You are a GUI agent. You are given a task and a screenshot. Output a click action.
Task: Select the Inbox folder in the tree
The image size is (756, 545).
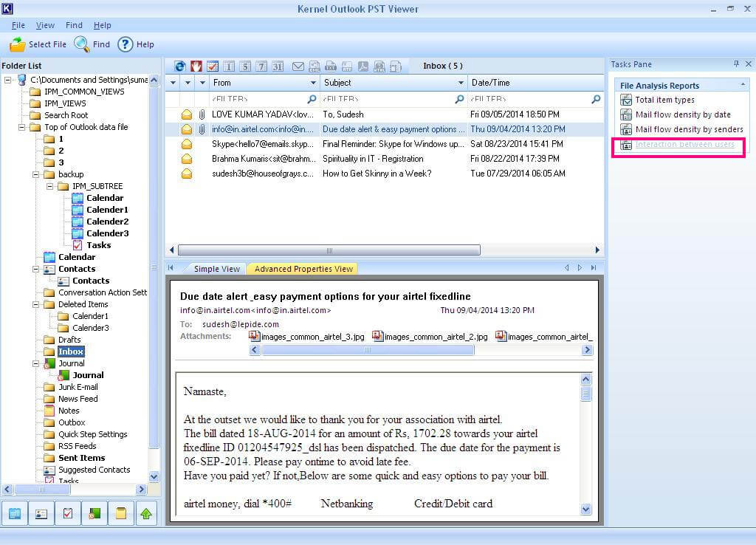(71, 352)
